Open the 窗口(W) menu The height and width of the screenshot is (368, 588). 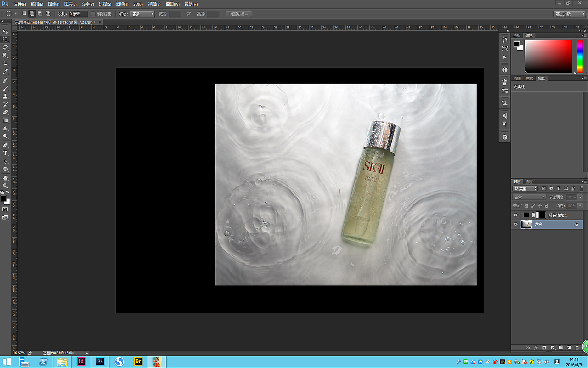coord(173,4)
